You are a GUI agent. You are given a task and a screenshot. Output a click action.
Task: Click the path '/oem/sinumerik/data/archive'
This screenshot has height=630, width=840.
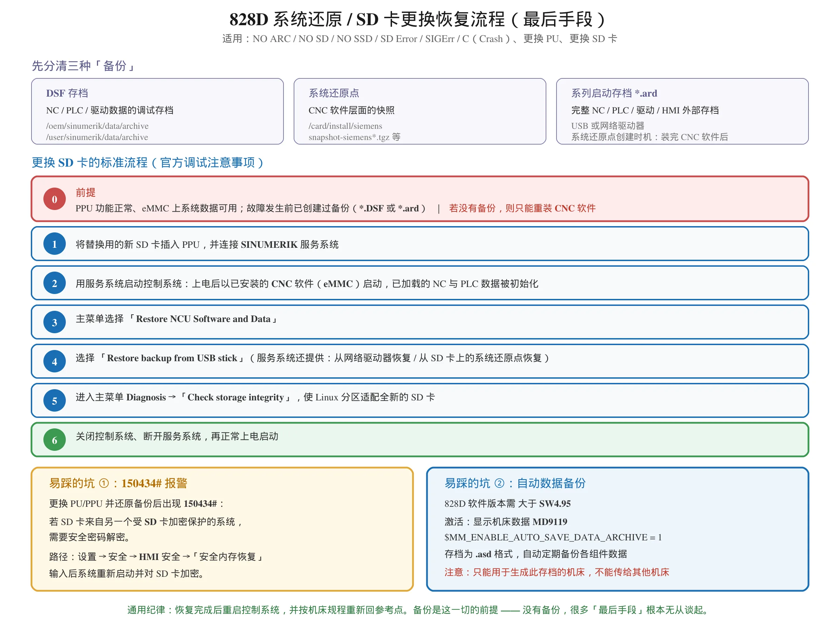pos(97,126)
